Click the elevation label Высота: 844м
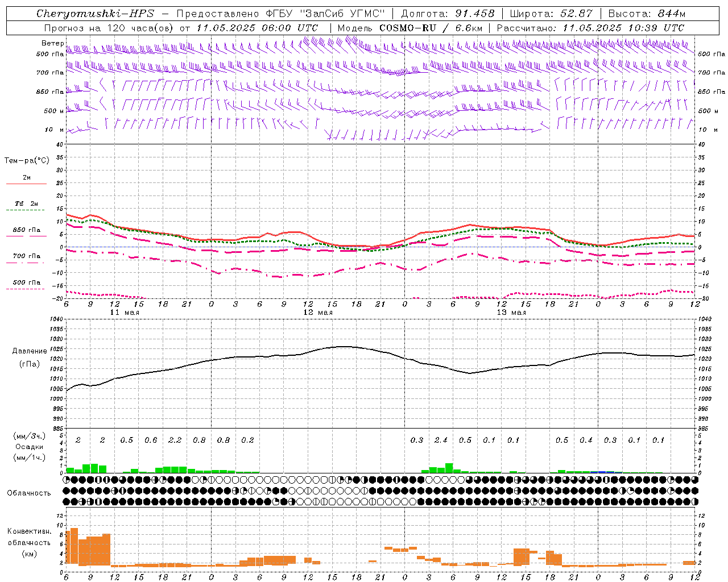The width and height of the screenshot is (728, 582). point(647,14)
